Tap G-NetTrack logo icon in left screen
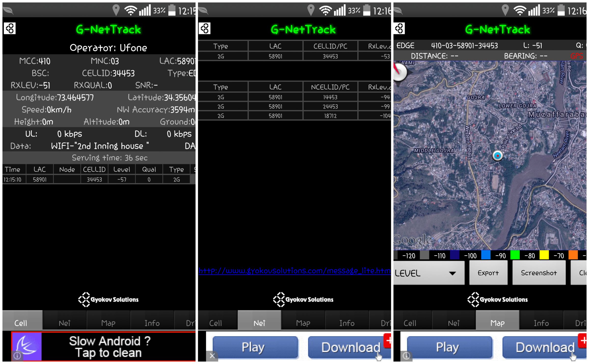This screenshot has width=589, height=364. pos(10,28)
